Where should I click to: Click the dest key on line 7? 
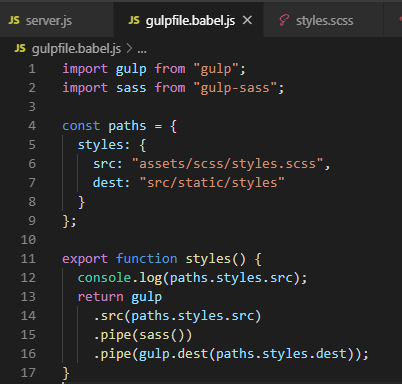coord(108,183)
